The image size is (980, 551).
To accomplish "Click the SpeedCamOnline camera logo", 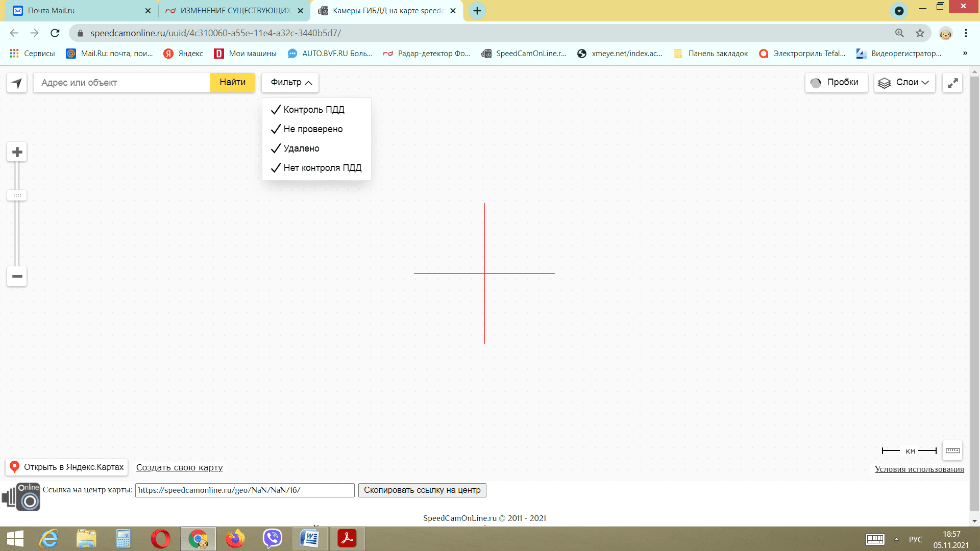I will tap(21, 497).
